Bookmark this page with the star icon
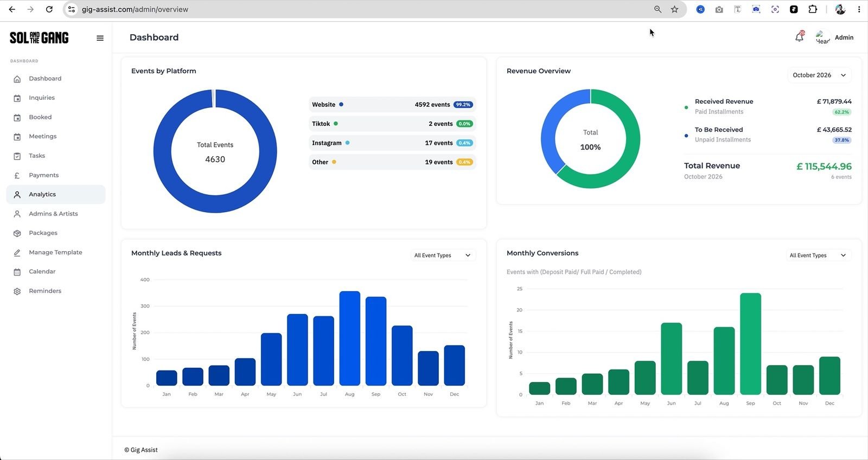 [674, 9]
